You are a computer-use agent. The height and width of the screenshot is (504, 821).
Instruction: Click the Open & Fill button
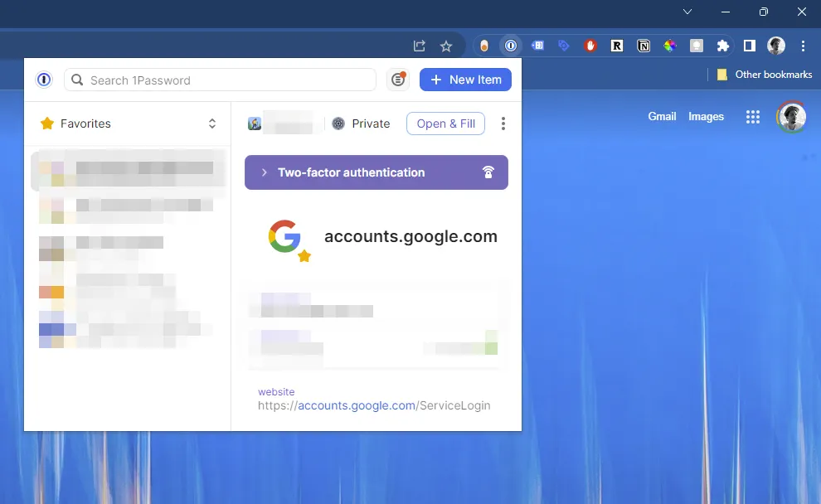tap(445, 124)
